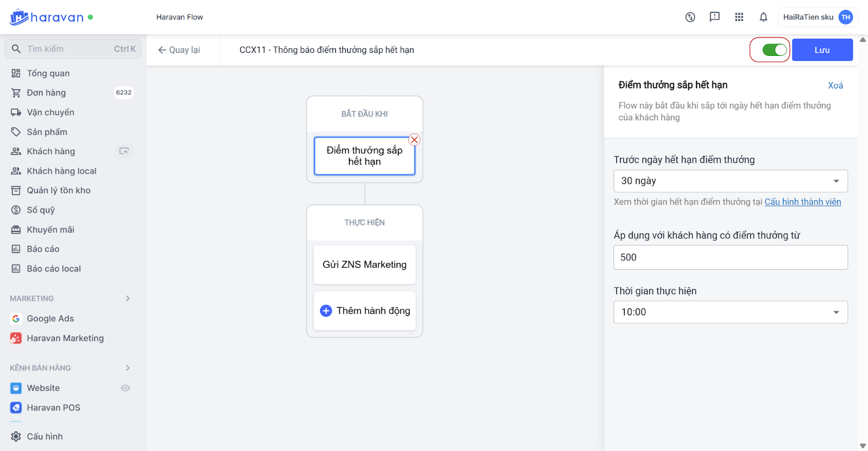
Task: Click the Khách hàng local people icon
Action: pos(16,171)
